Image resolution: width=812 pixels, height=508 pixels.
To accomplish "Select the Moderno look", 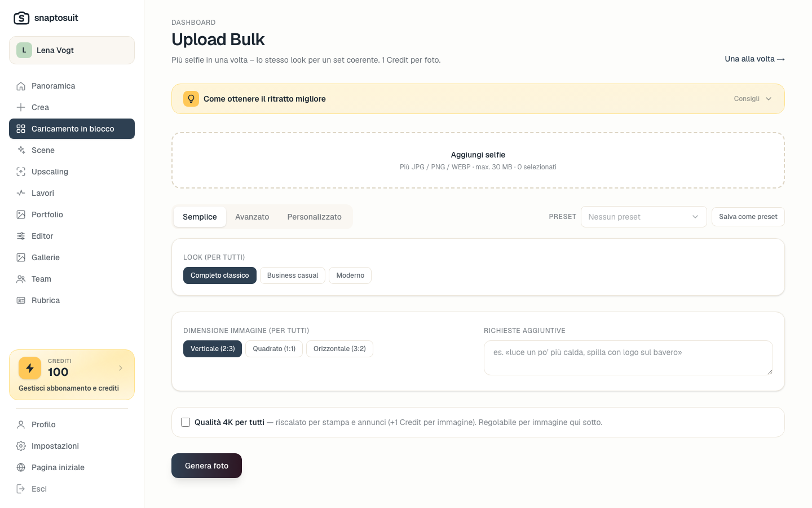I will click(350, 275).
